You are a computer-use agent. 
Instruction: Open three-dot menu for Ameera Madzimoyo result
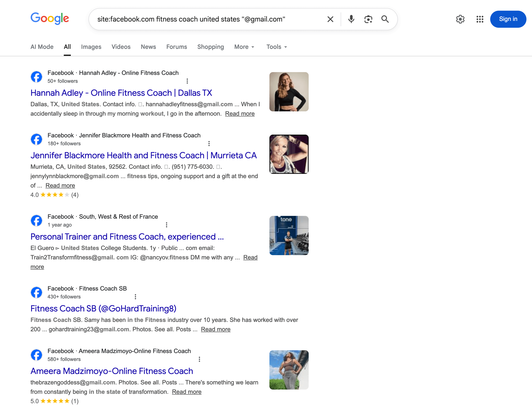tap(199, 359)
